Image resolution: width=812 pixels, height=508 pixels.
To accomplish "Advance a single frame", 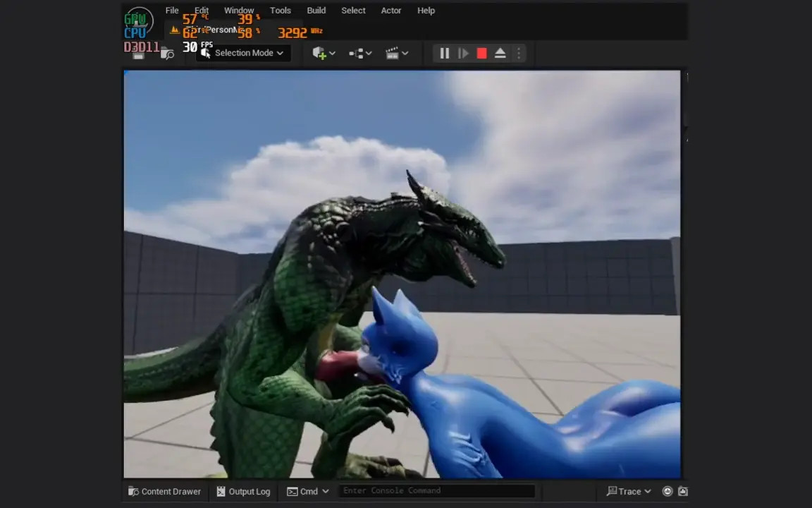I will click(464, 53).
